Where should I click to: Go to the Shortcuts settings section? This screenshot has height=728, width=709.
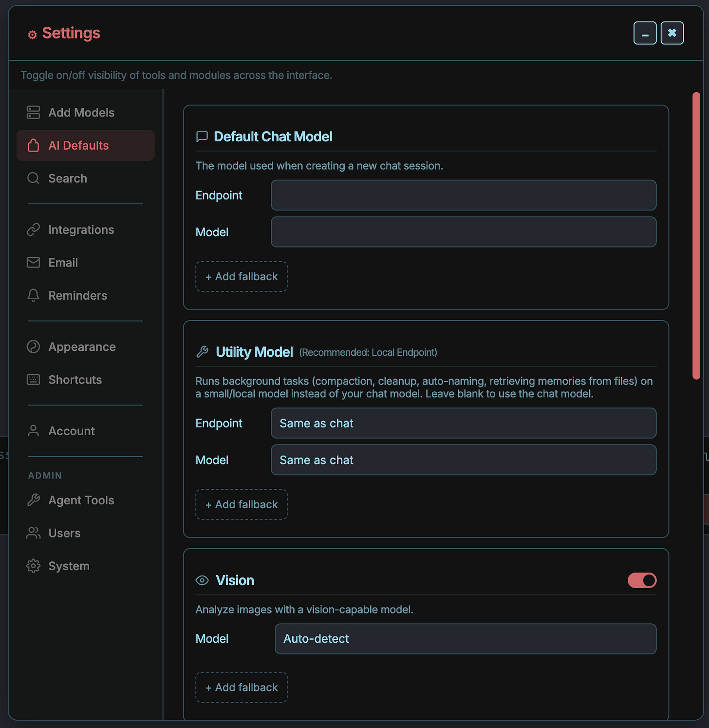click(x=86, y=380)
